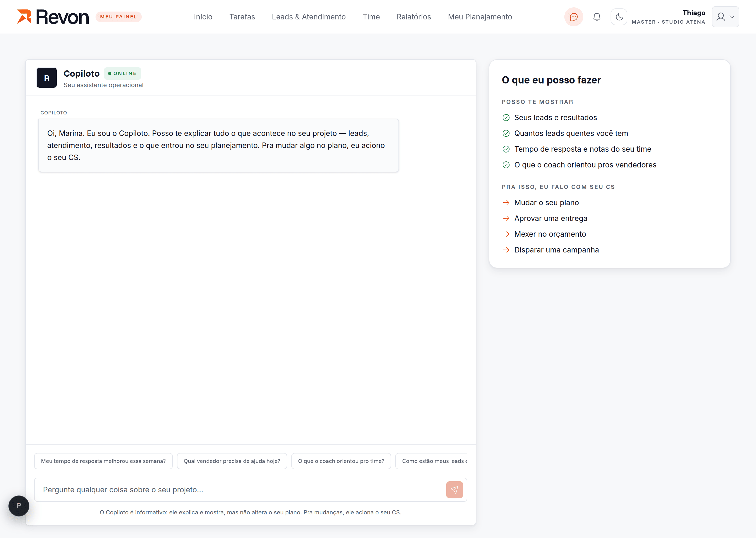Open Relatórios
The image size is (756, 538).
[x=414, y=17]
